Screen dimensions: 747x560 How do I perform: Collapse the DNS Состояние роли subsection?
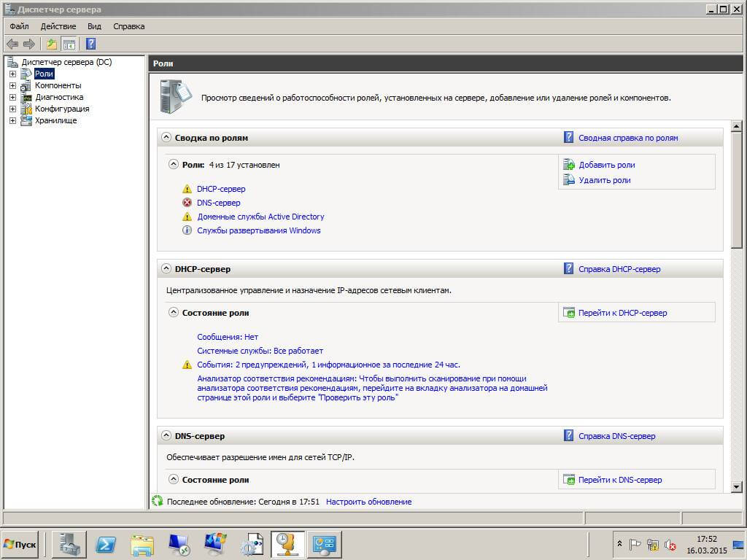[x=174, y=480]
